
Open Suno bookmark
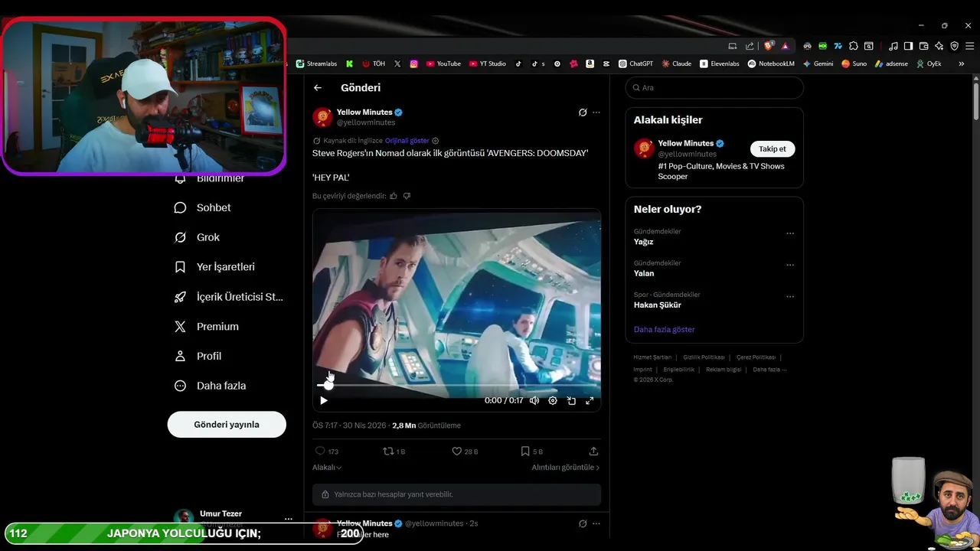tap(854, 64)
